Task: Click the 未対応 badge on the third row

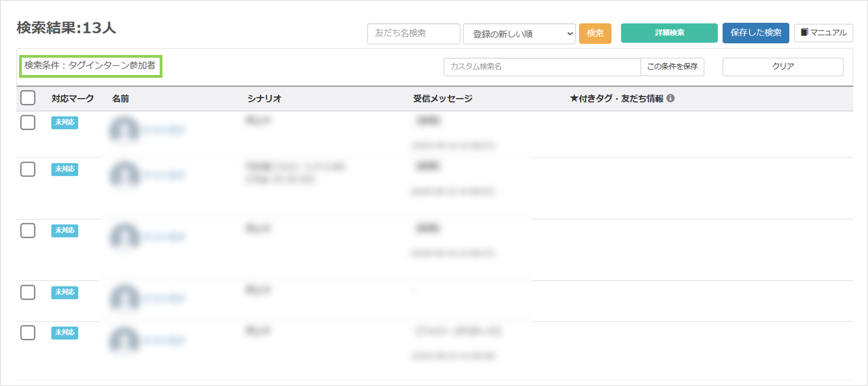Action: pos(64,231)
